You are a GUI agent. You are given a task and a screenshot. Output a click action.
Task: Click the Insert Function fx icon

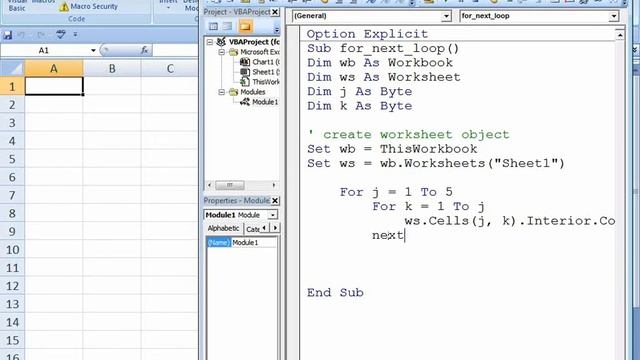pos(144,50)
